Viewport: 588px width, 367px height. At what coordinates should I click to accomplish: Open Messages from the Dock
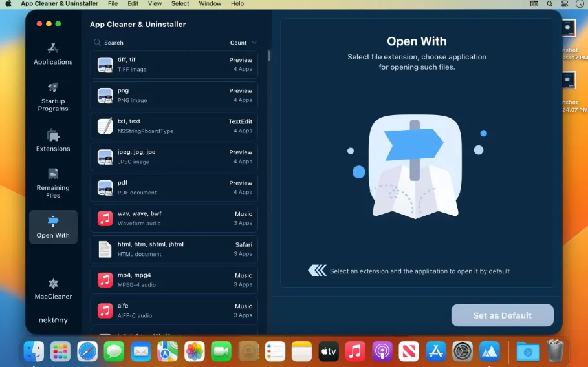click(114, 351)
